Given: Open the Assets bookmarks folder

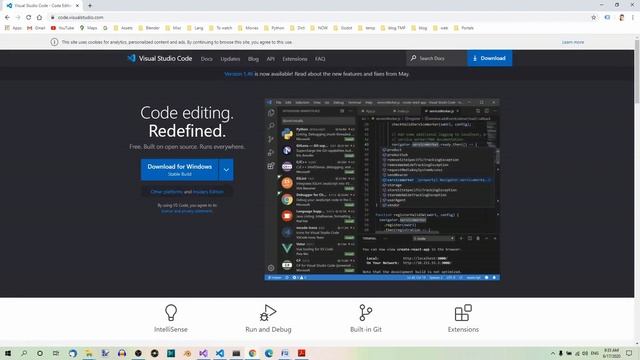Looking at the screenshot, I should click(x=123, y=28).
